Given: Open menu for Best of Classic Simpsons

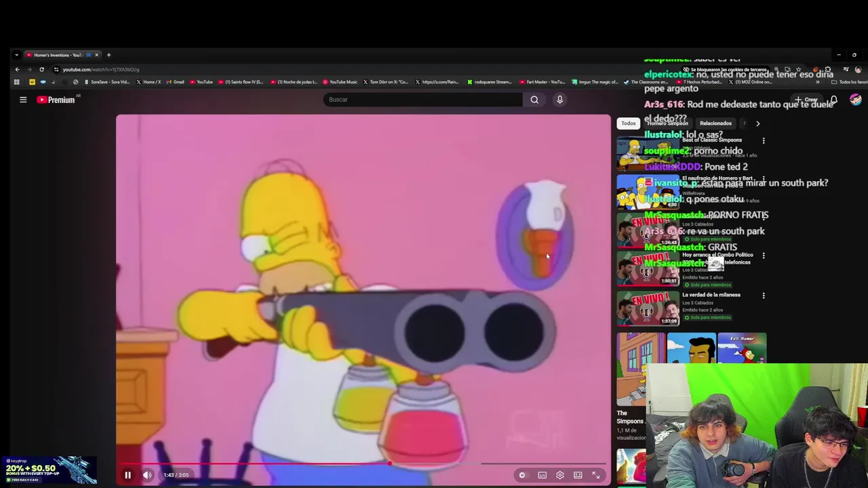Looking at the screenshot, I should click(x=764, y=141).
